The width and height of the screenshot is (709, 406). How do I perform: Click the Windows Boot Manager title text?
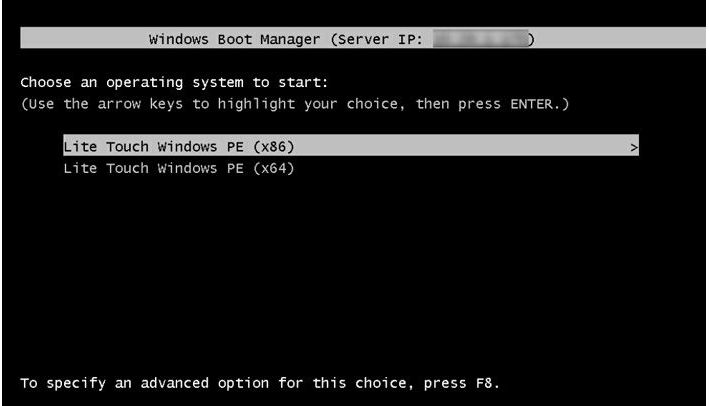pyautogui.click(x=235, y=39)
